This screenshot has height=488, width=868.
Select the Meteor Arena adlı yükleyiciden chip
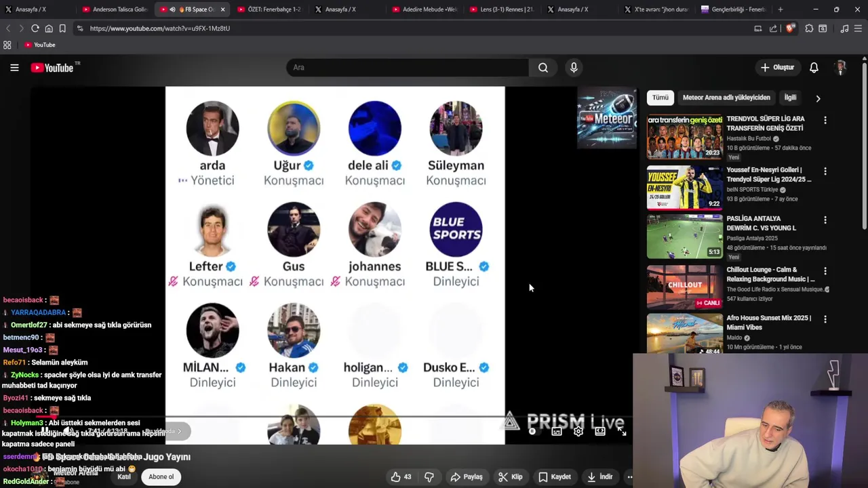(726, 98)
